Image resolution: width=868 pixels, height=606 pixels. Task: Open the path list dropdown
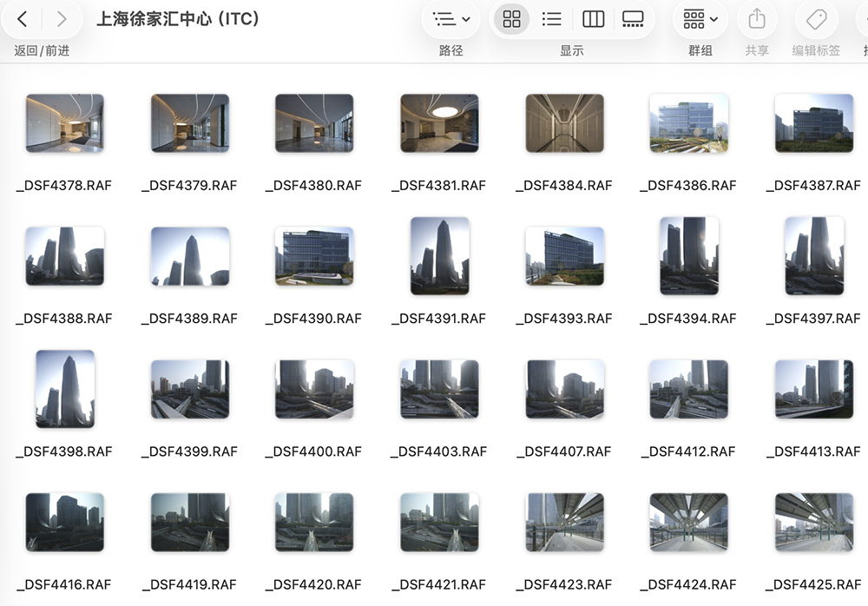click(x=450, y=19)
